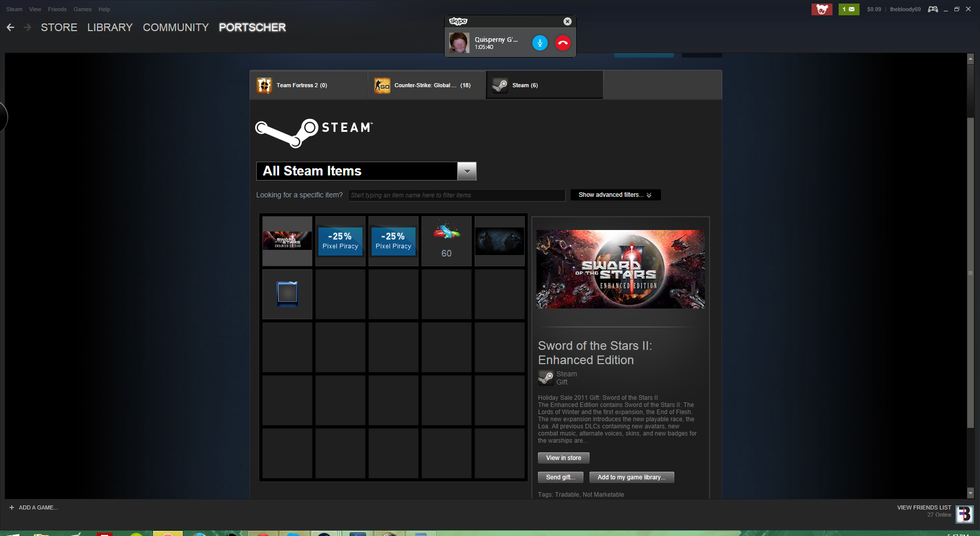The height and width of the screenshot is (536, 980).
Task: Mute the microphone in the Skype call
Action: [x=540, y=43]
